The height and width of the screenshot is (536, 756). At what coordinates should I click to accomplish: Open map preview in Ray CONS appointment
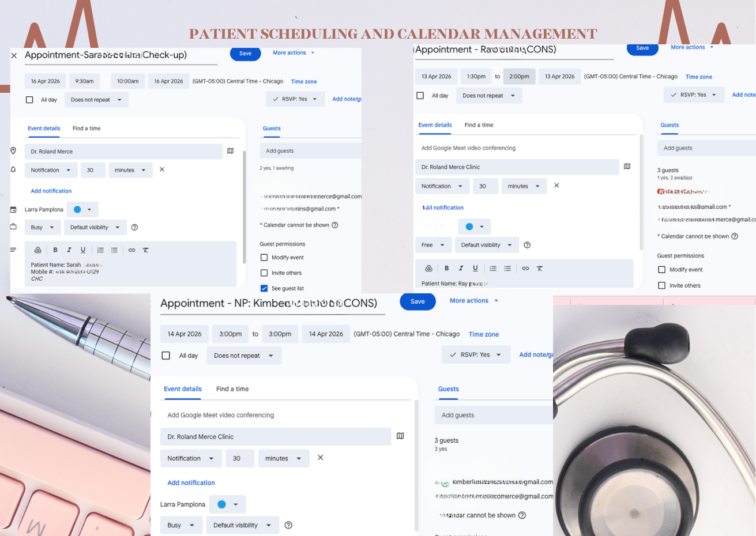coord(627,167)
